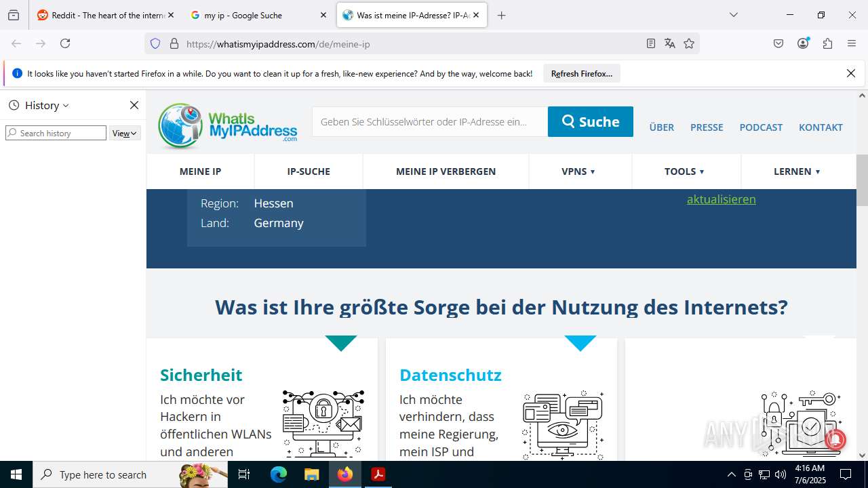Click the aktualisieren link
Image resolution: width=868 pixels, height=488 pixels.
pos(721,199)
